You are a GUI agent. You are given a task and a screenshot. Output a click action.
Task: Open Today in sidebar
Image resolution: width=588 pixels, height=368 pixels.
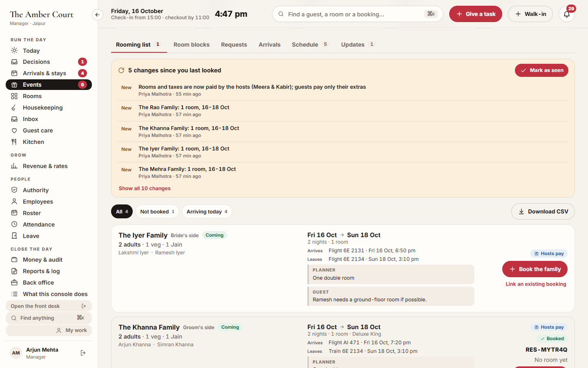click(x=49, y=51)
